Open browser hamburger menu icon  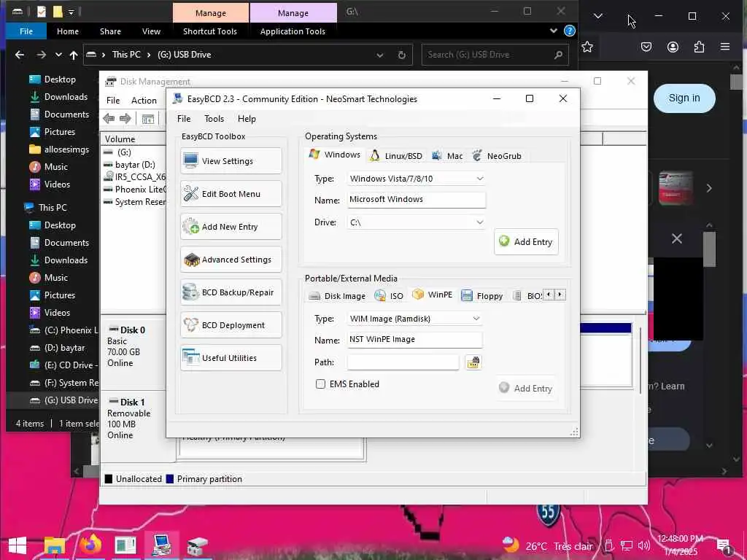[725, 47]
